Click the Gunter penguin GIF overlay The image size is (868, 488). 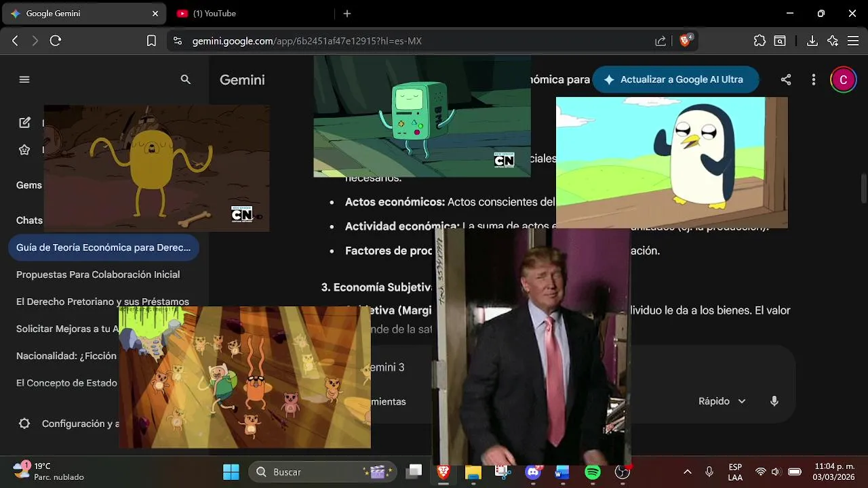pyautogui.click(x=671, y=163)
